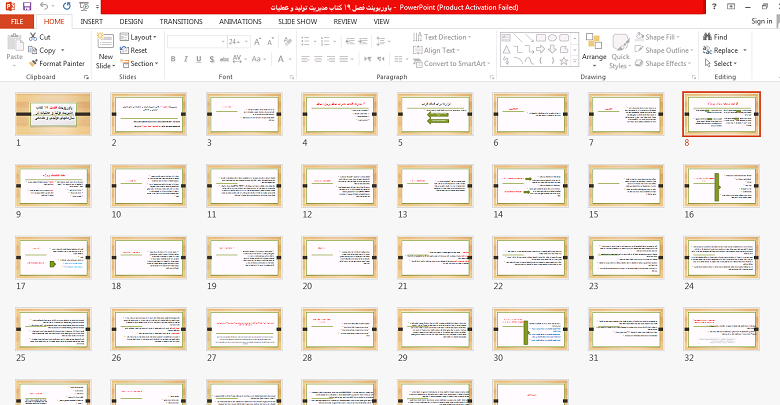Image resolution: width=780 pixels, height=405 pixels.
Task: Click the Save icon in quick access toolbar
Action: [x=27, y=6]
